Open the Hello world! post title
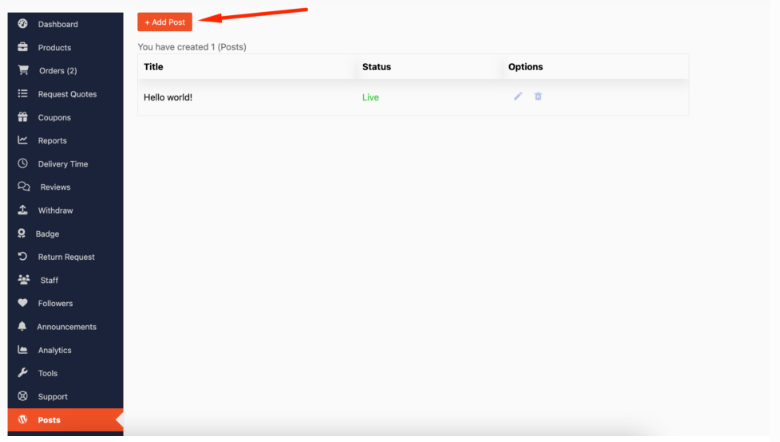This screenshot has height=442, width=780. click(x=168, y=97)
